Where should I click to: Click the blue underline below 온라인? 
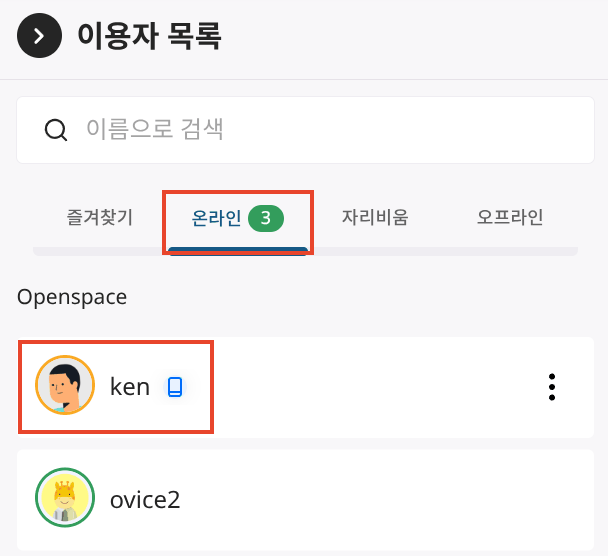tap(238, 251)
